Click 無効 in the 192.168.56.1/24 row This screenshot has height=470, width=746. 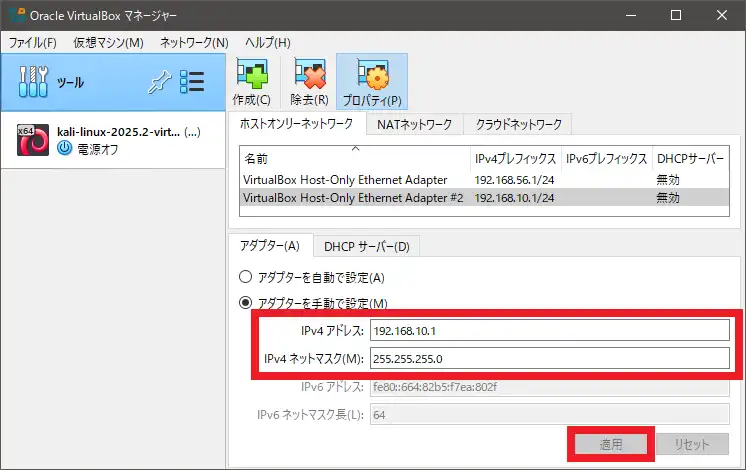[668, 180]
